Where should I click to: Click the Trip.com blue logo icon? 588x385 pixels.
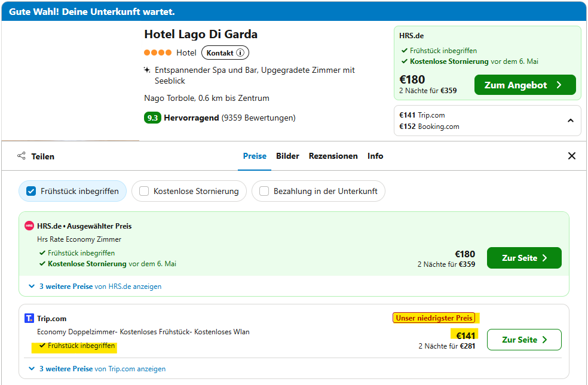[29, 318]
